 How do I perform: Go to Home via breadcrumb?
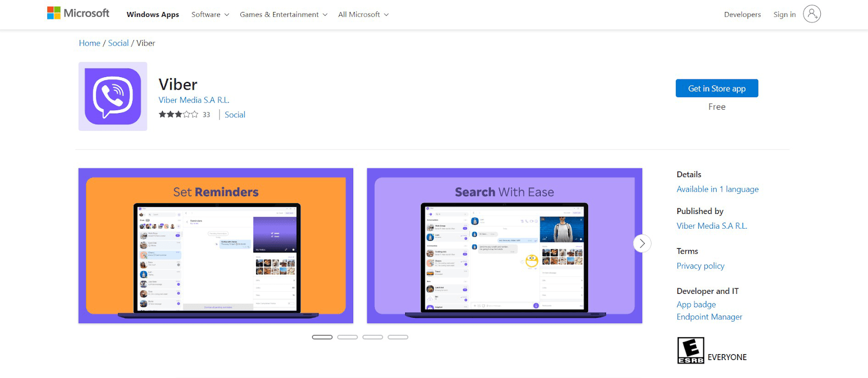coord(90,43)
